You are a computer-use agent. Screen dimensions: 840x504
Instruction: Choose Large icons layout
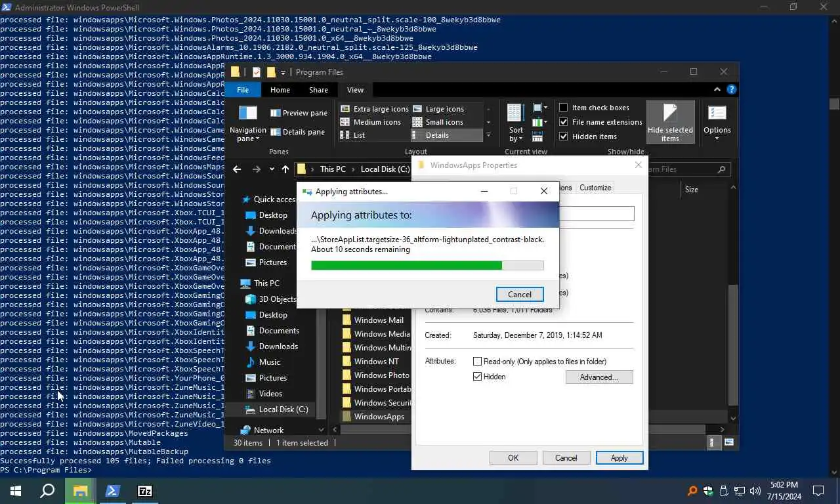[438, 109]
